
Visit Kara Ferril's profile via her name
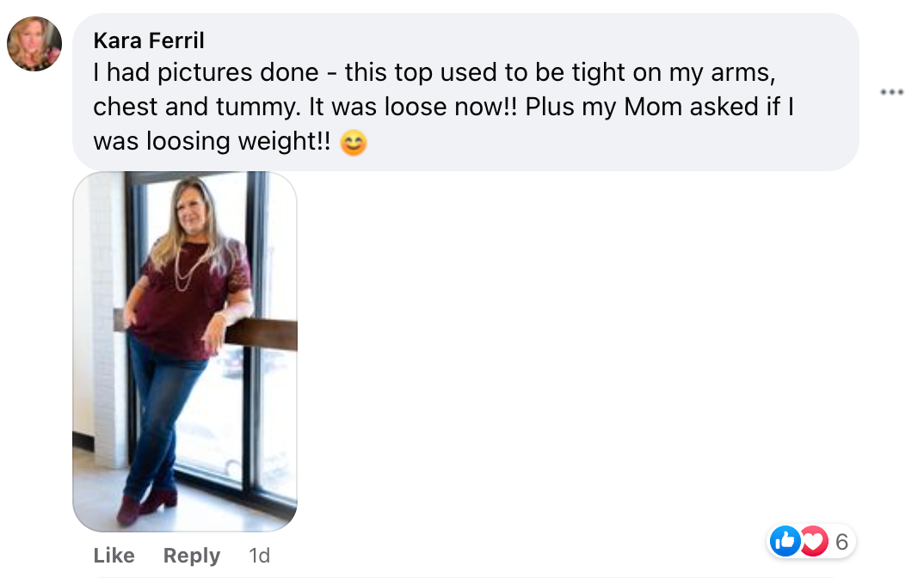[x=149, y=40]
